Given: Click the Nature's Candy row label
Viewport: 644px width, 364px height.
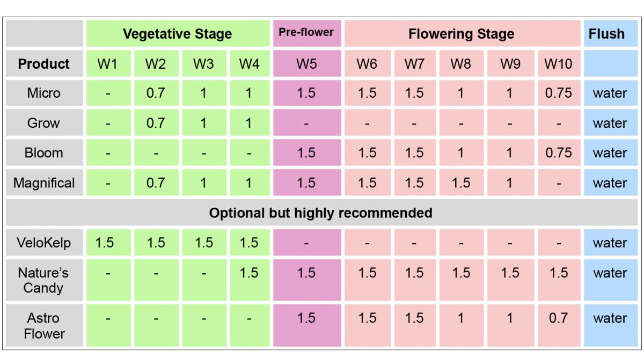Looking at the screenshot, I should click(x=44, y=280).
